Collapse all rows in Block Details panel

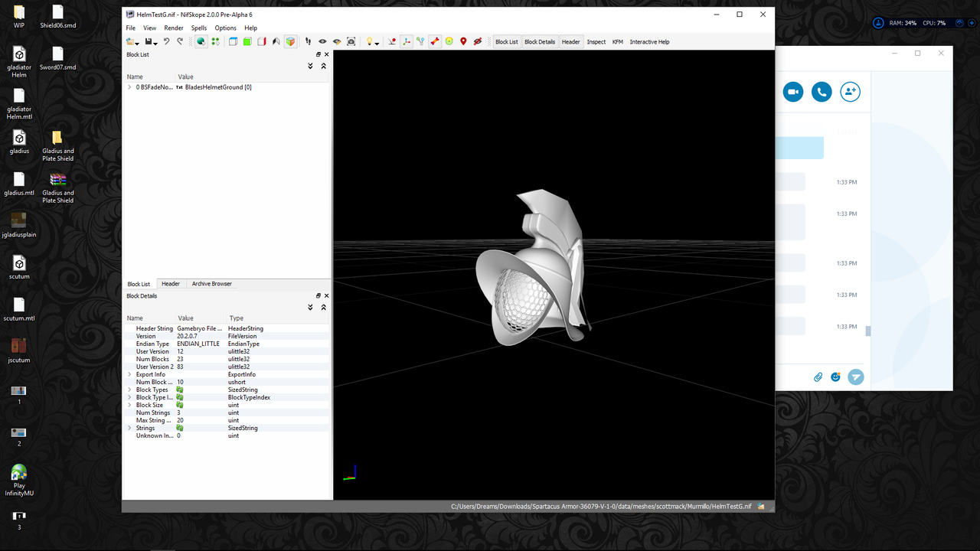point(324,307)
